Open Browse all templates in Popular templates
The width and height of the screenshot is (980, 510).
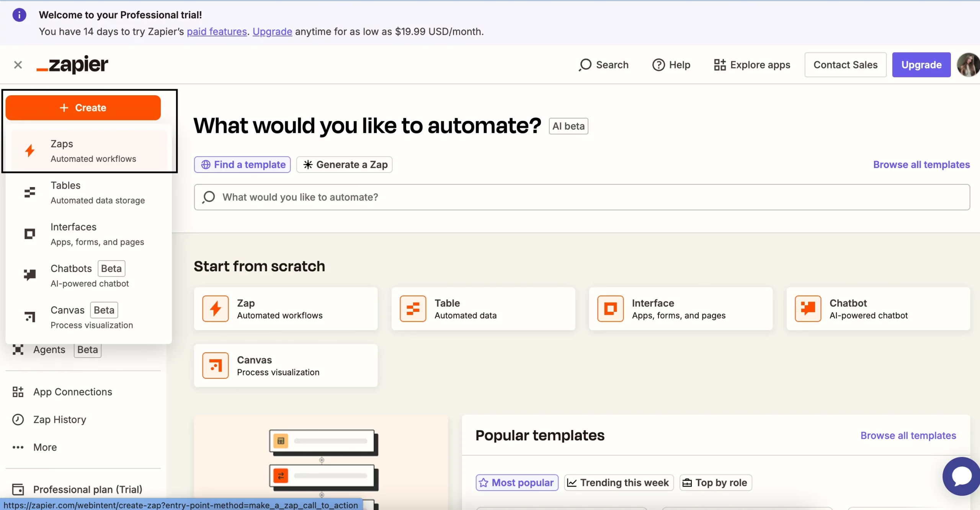coord(908,435)
